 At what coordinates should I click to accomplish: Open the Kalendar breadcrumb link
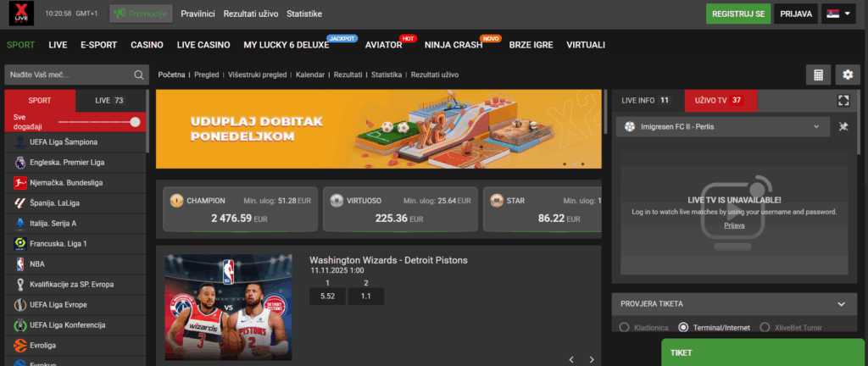[x=310, y=75]
